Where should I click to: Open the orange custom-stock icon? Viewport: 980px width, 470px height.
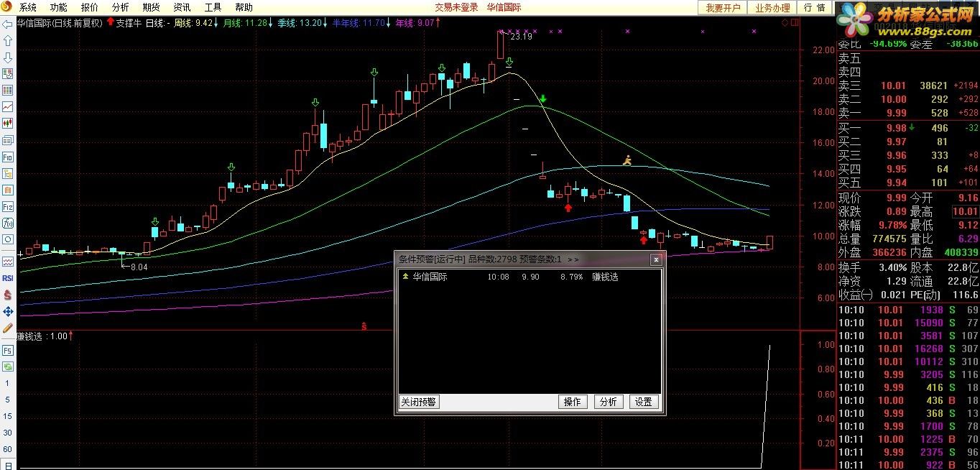pos(8,190)
